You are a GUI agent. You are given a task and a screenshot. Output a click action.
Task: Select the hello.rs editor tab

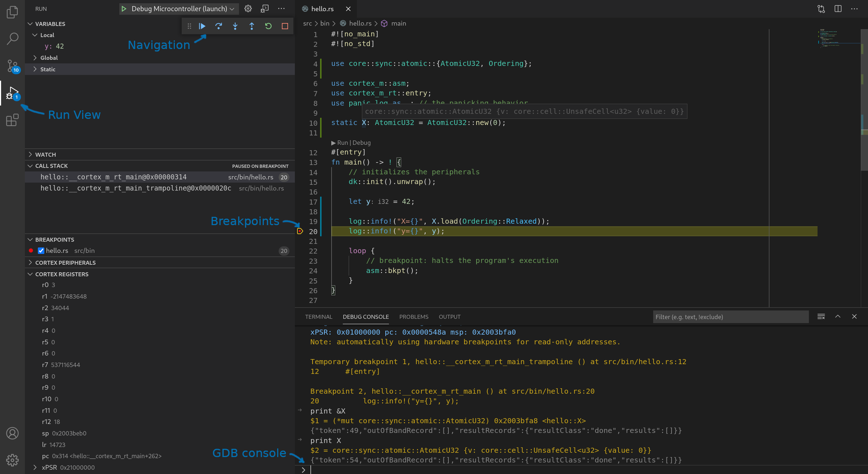pyautogui.click(x=322, y=9)
